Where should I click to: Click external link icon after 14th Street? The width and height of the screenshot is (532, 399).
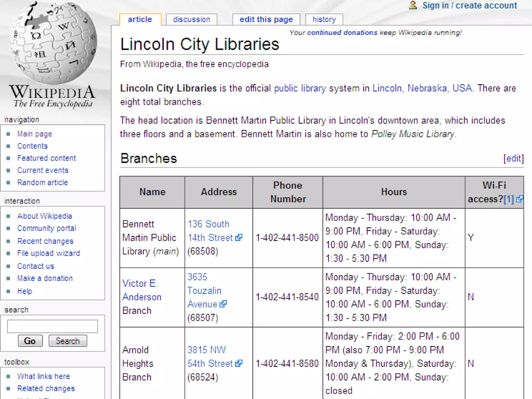(239, 237)
